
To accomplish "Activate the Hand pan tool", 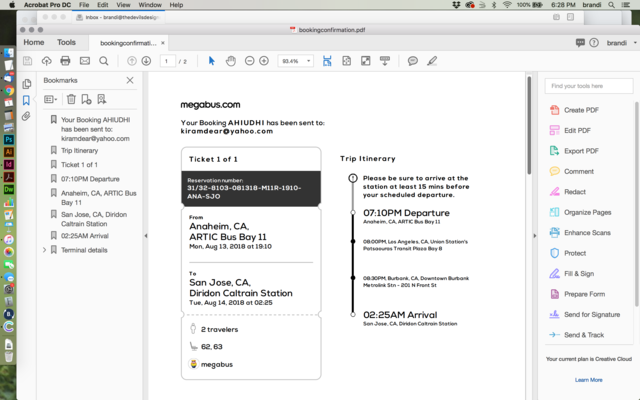I will (231, 61).
